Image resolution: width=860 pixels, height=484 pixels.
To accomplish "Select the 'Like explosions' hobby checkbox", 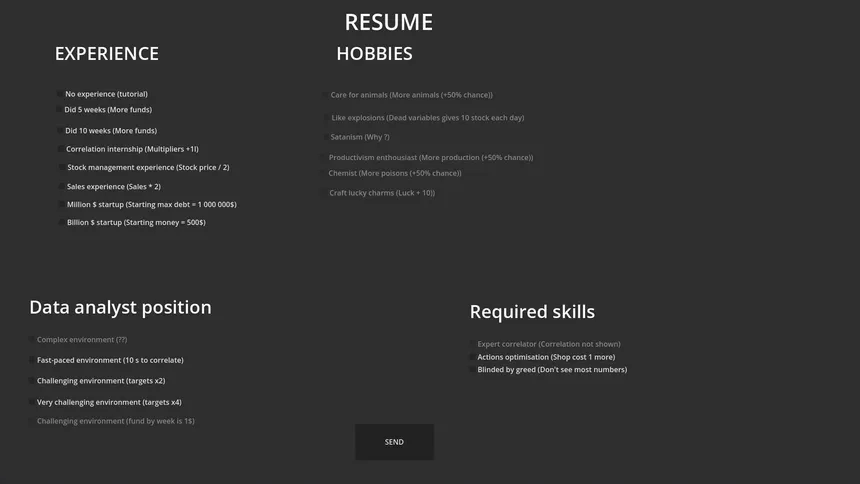I will [325, 118].
